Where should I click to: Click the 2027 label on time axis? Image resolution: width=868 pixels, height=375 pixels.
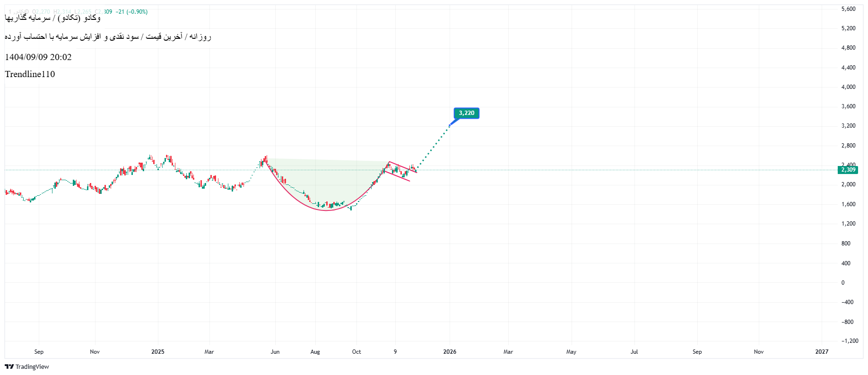coord(822,351)
